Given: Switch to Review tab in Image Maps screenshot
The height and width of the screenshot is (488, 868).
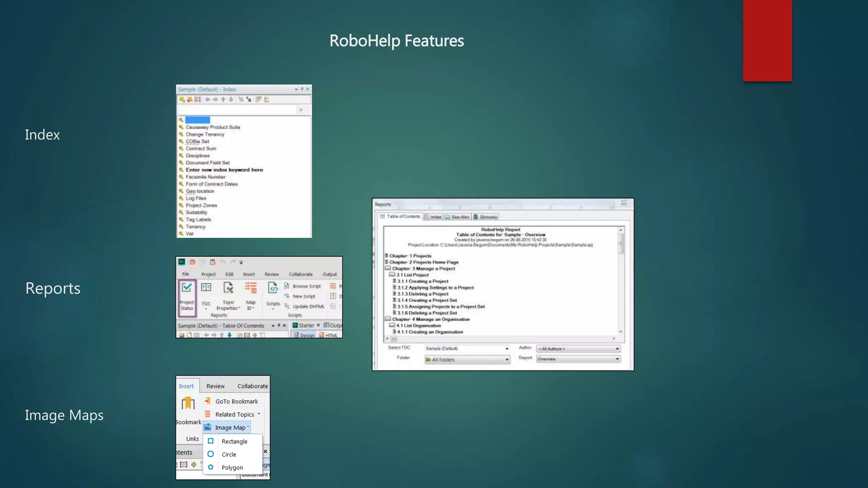Looking at the screenshot, I should (215, 386).
